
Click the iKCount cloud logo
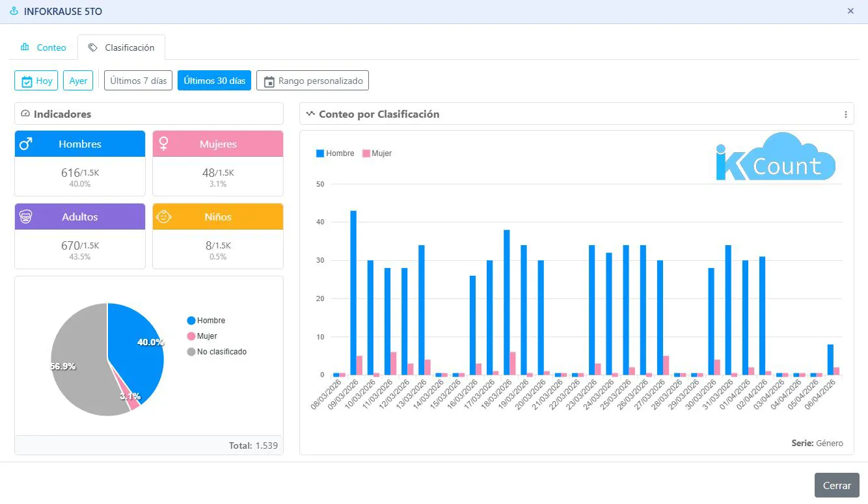coord(774,158)
